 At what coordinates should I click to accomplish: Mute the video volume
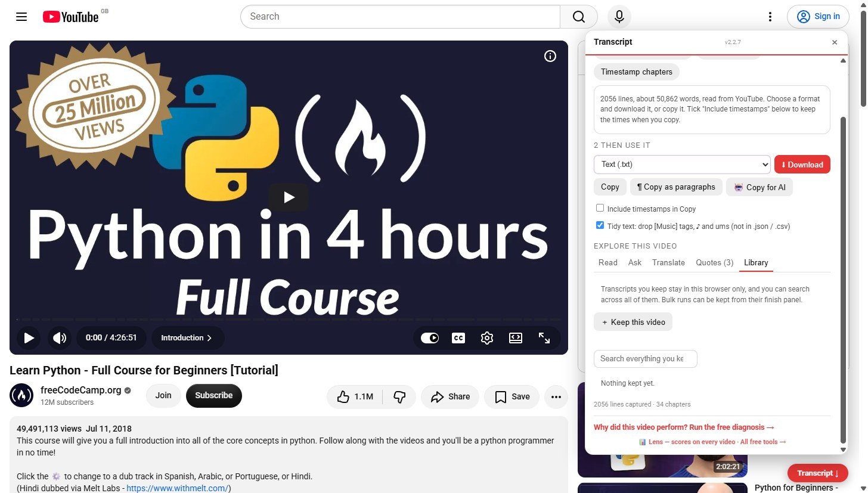coord(60,338)
